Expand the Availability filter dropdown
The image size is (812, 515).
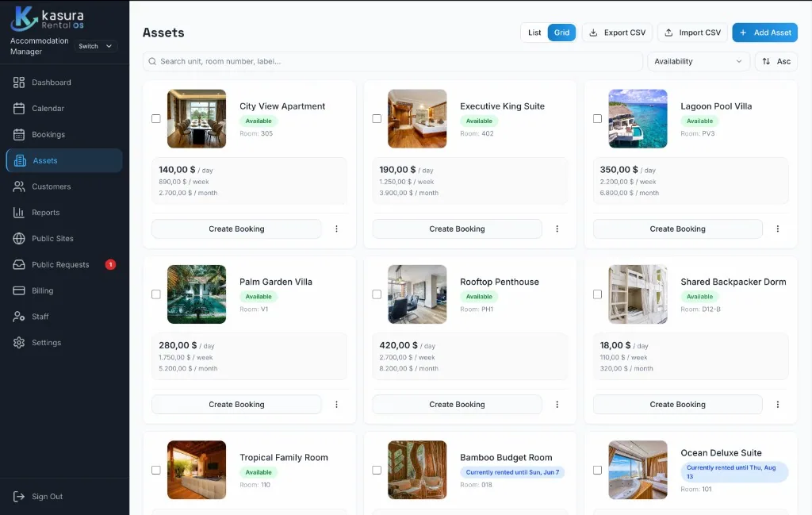pyautogui.click(x=698, y=61)
